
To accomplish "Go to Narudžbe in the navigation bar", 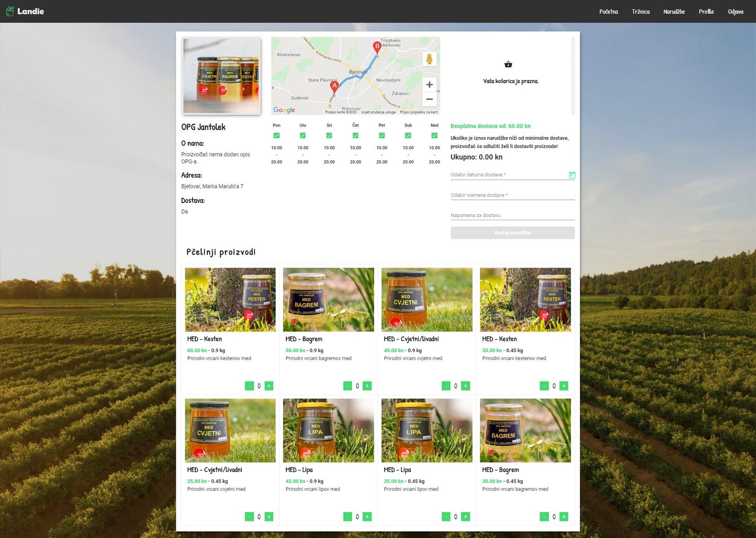I will 674,11.
